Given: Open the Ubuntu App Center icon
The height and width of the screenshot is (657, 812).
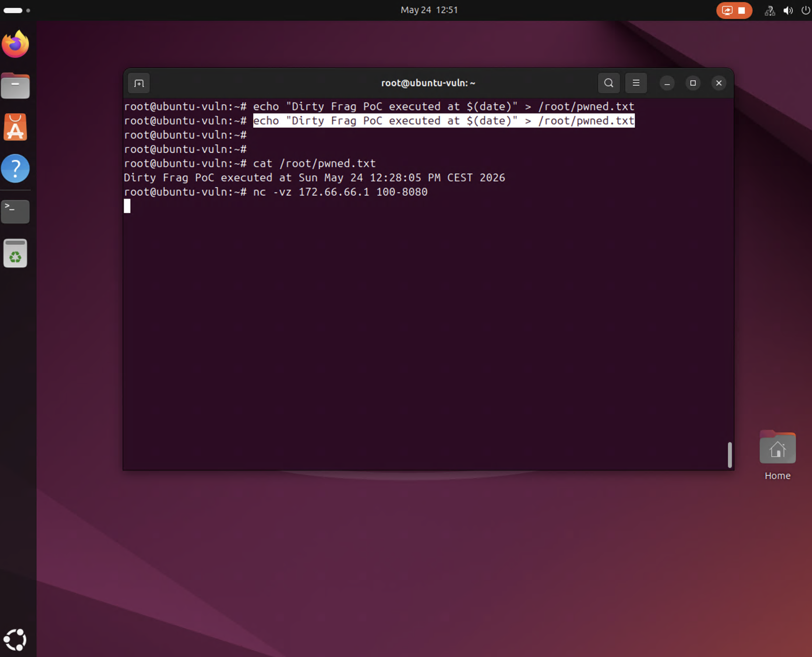Looking at the screenshot, I should pos(15,127).
